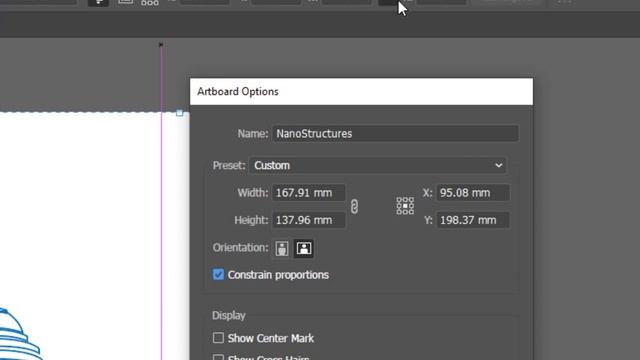Open the Preset dropdown showing Custom

tap(378, 165)
